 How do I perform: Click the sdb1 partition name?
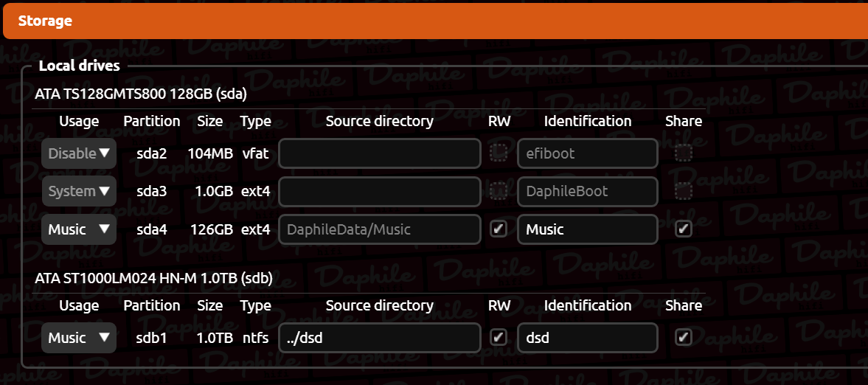click(x=152, y=337)
